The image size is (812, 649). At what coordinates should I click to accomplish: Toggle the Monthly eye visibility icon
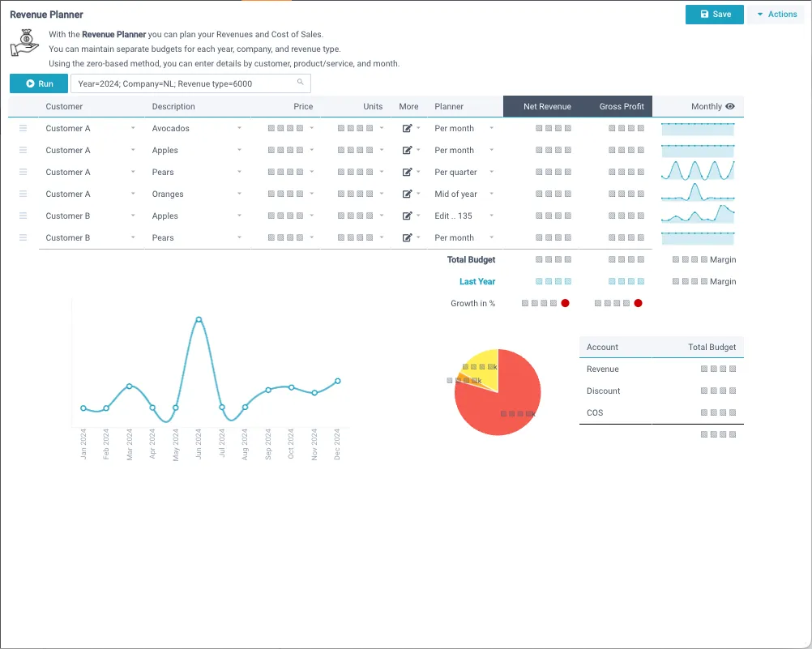coord(729,106)
